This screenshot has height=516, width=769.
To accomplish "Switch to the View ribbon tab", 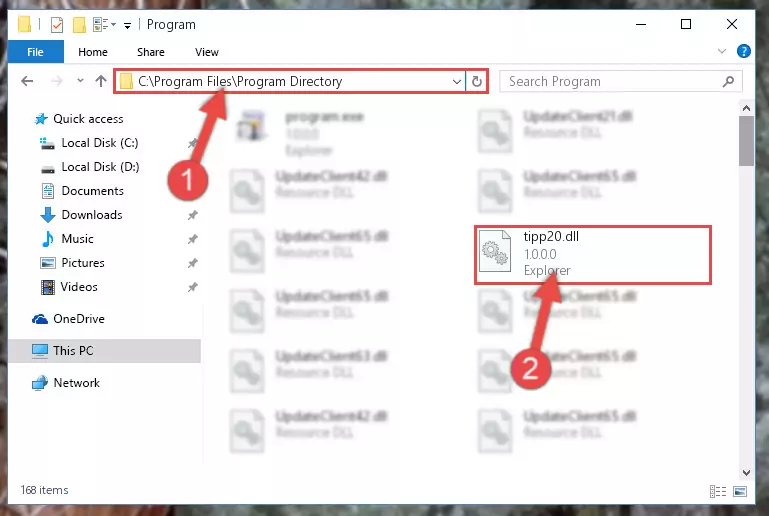I will click(x=206, y=52).
